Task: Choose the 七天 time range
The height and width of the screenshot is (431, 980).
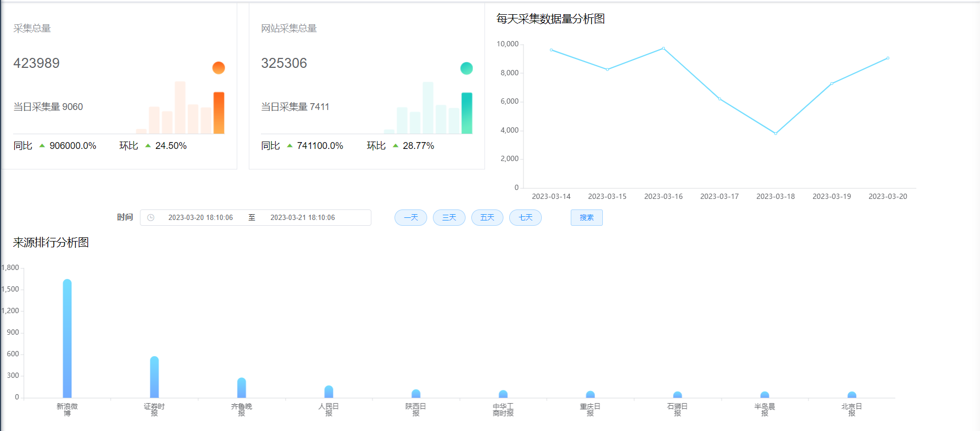Action: pyautogui.click(x=526, y=217)
